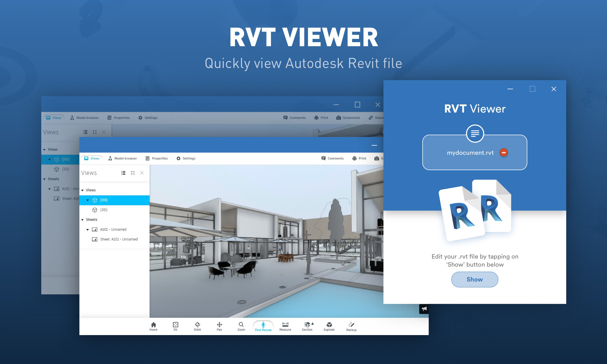Open the Markup tool

coord(351,326)
